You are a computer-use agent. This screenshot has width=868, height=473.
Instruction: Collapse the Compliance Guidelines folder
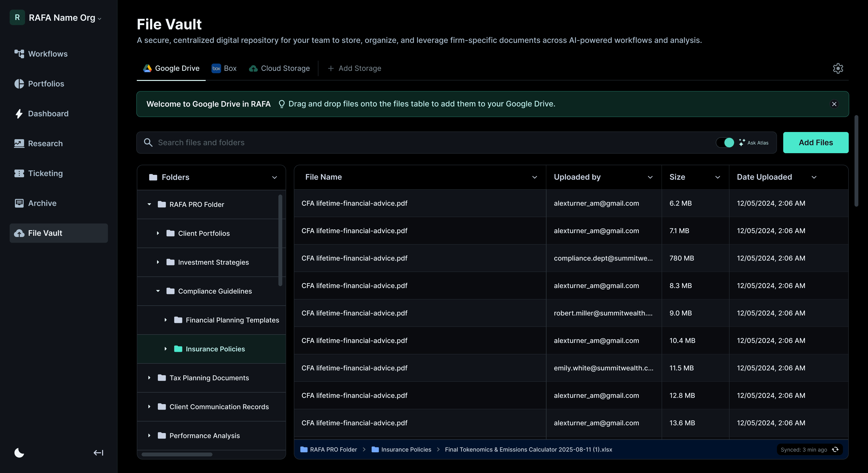tap(158, 291)
